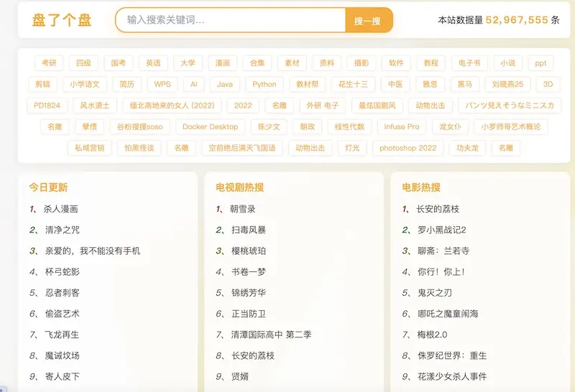Click 清潭国际高中 第二季 entry
This screenshot has width=575, height=392.
tap(272, 334)
